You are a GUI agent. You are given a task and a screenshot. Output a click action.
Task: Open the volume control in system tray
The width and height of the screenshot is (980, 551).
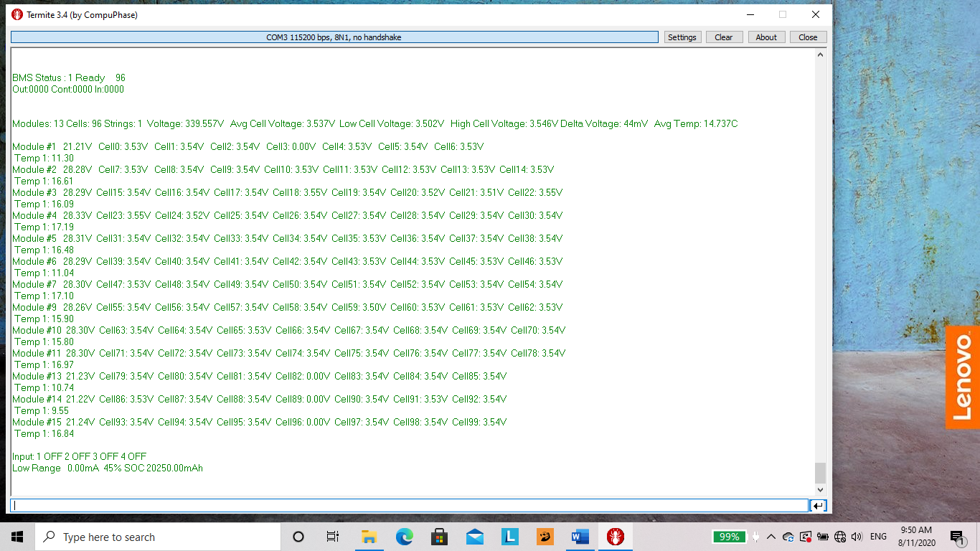(857, 537)
